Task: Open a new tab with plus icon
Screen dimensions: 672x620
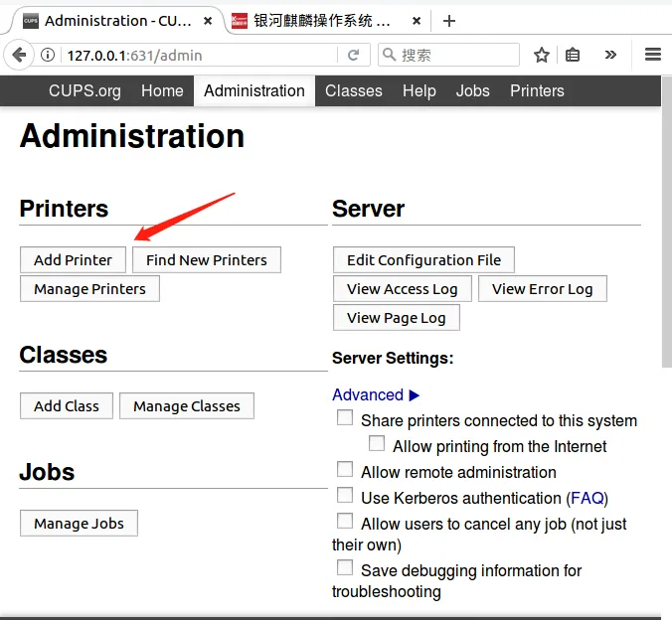Action: (449, 21)
